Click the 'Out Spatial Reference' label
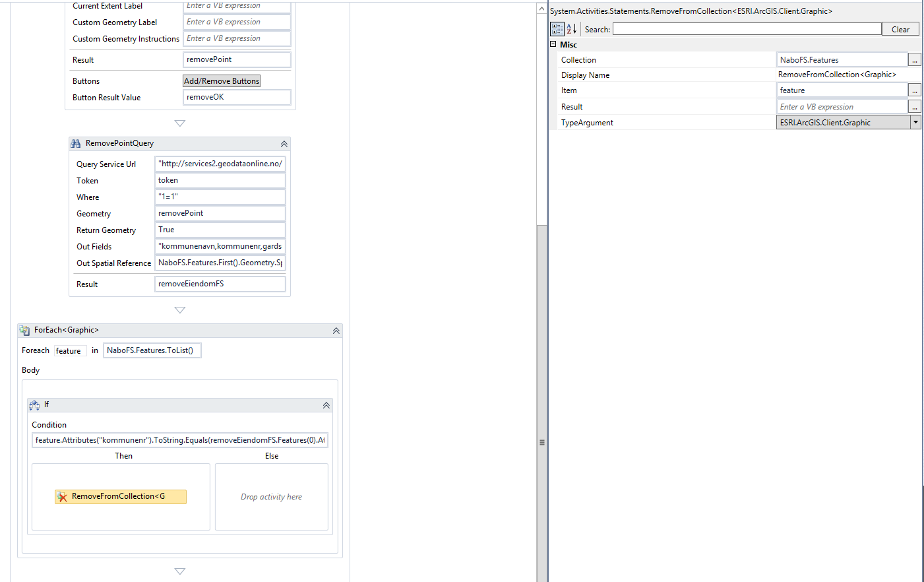Screen dimensions: 924x582 [x=113, y=263]
